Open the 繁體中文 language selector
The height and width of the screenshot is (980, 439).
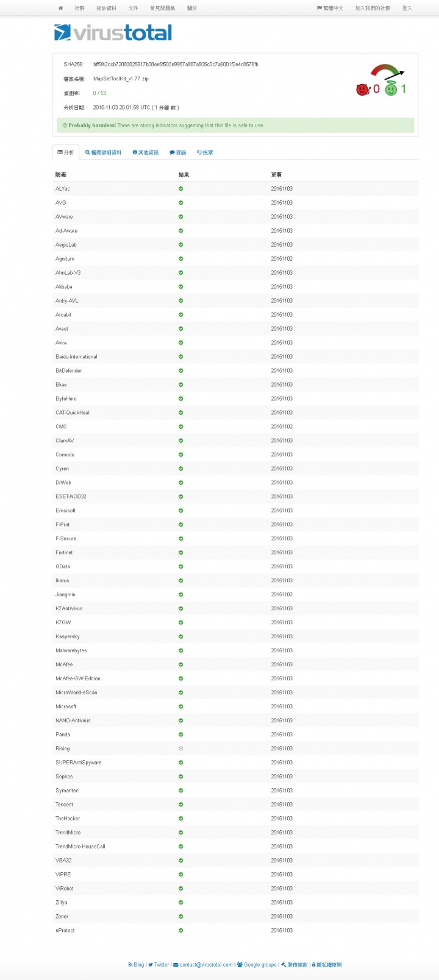tap(330, 9)
